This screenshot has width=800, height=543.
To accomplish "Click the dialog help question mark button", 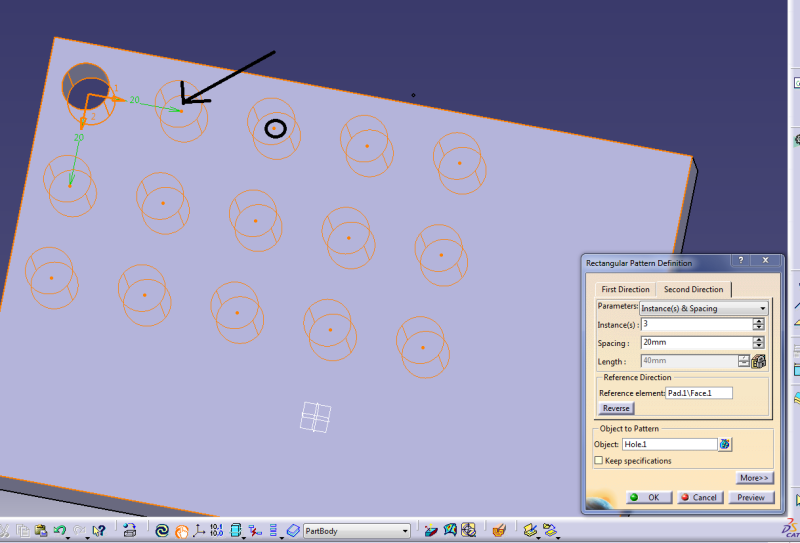I will pos(741,260).
